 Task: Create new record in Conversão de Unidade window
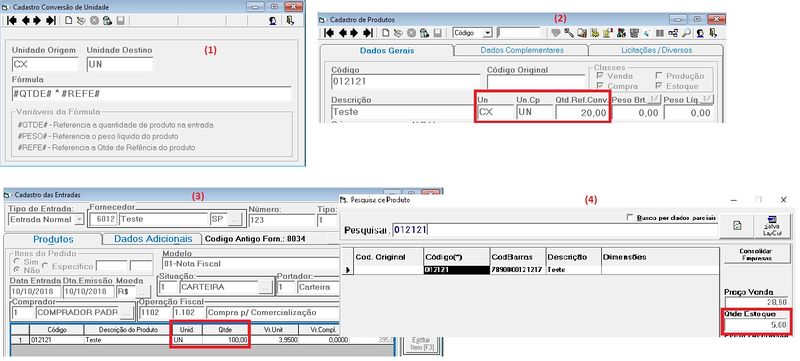point(68,20)
